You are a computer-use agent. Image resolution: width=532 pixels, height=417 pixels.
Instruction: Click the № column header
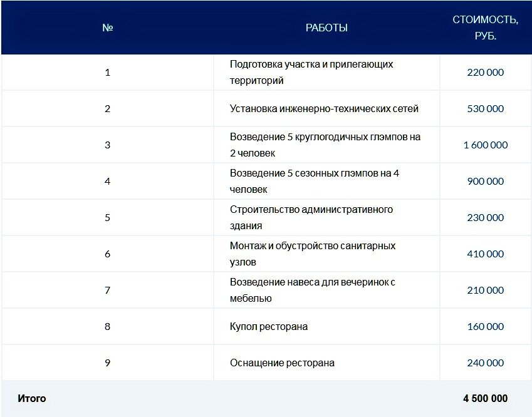pos(107,28)
